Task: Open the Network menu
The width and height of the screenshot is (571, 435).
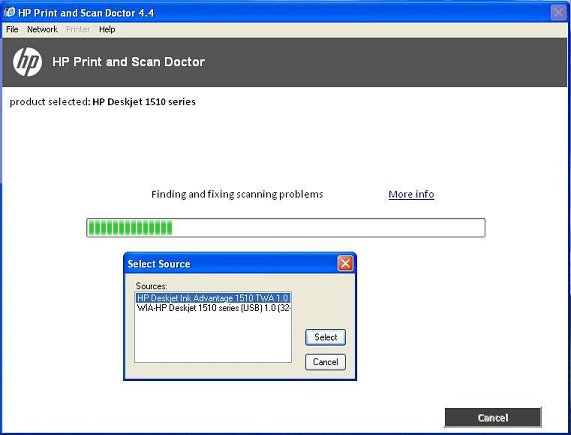Action: (x=42, y=29)
